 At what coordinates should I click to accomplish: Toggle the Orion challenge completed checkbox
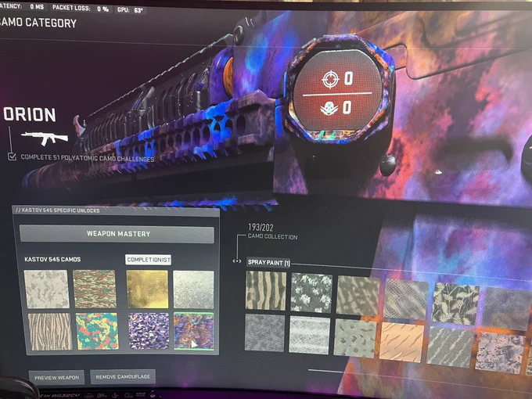coord(13,156)
